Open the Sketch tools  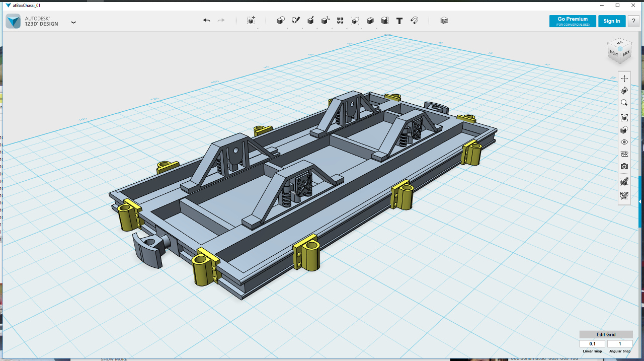click(296, 21)
